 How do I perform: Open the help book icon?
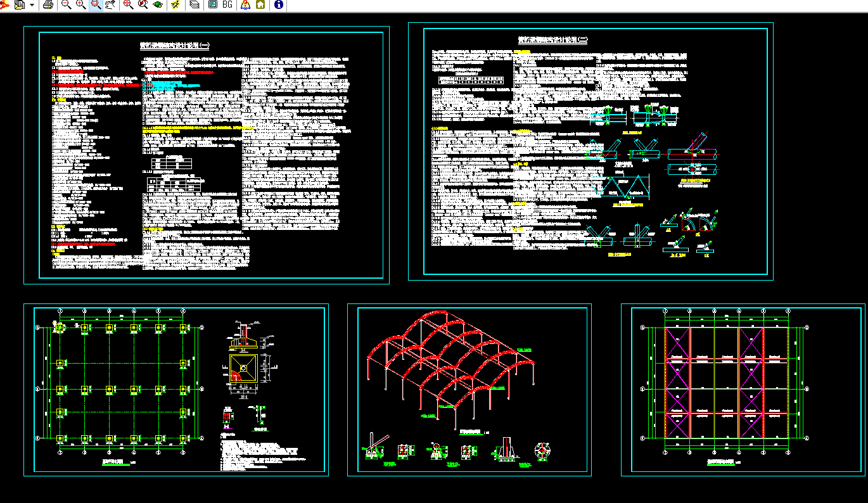(246, 4)
